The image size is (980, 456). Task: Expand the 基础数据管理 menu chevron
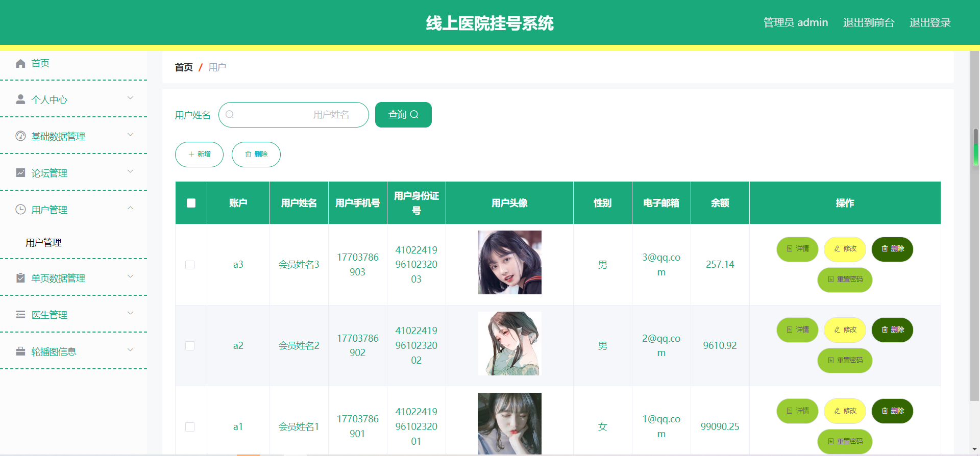tap(130, 135)
